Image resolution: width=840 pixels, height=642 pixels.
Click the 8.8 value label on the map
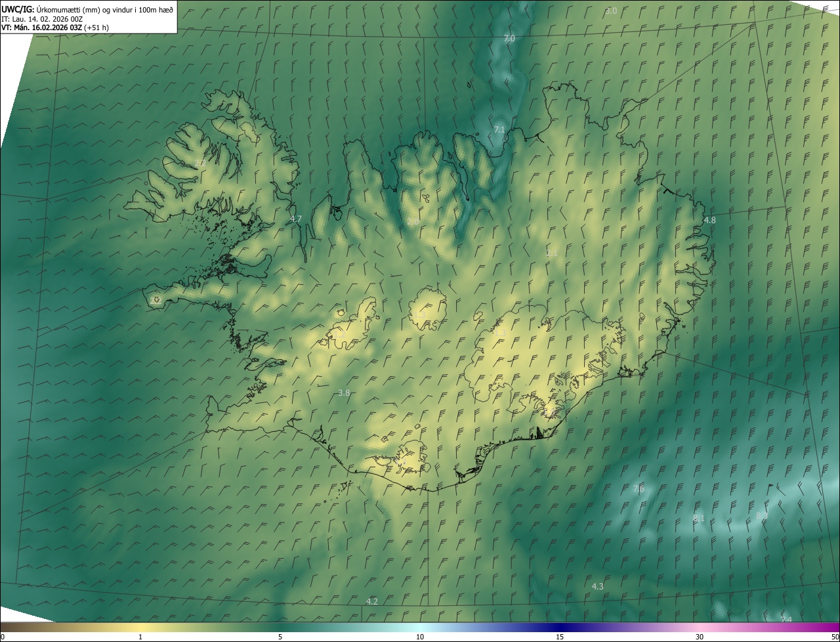[x=762, y=516]
